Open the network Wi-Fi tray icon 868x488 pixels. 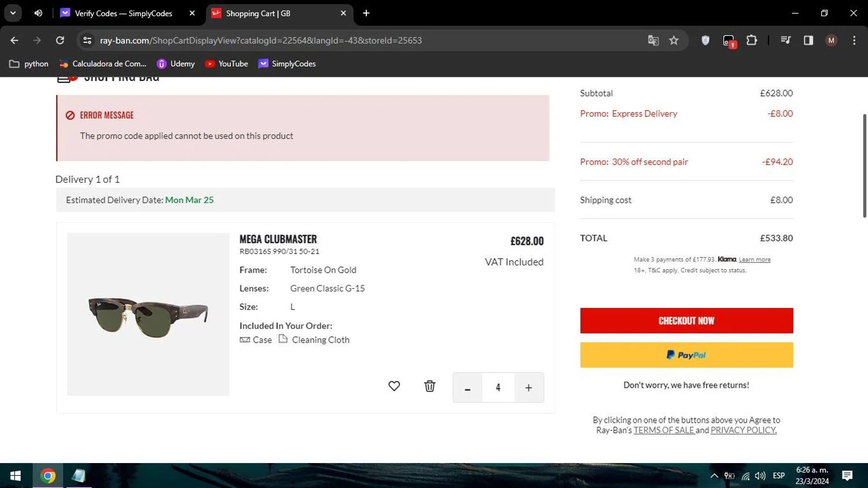(x=745, y=476)
